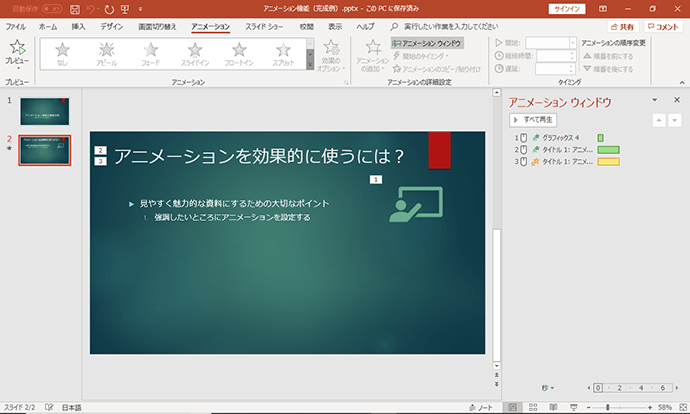Select the Fade (フェード) animation effect
The width and height of the screenshot is (690, 414).
point(150,54)
